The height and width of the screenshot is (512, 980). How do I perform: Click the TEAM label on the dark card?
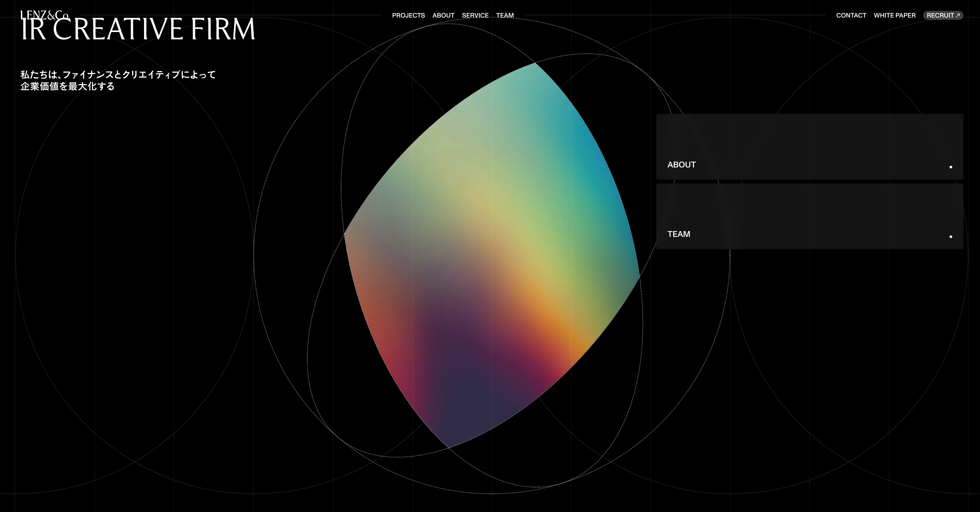click(679, 234)
